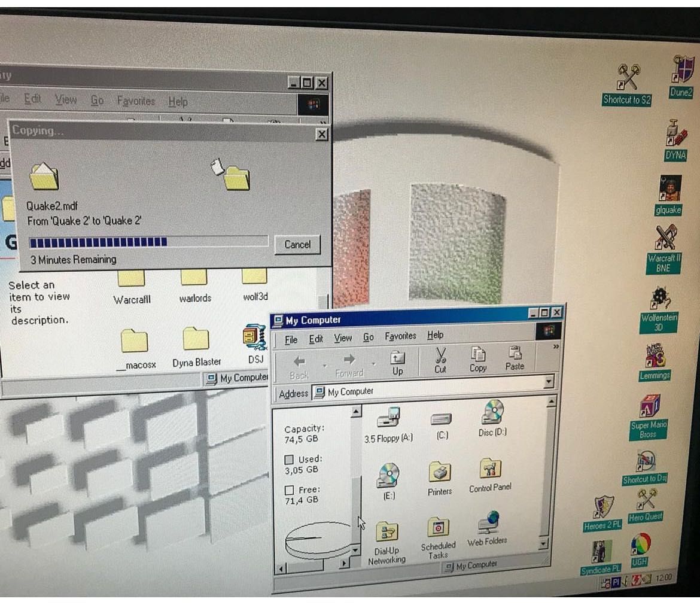Open File menu in My Computer
Screen dimensions: 700x608
coord(291,340)
